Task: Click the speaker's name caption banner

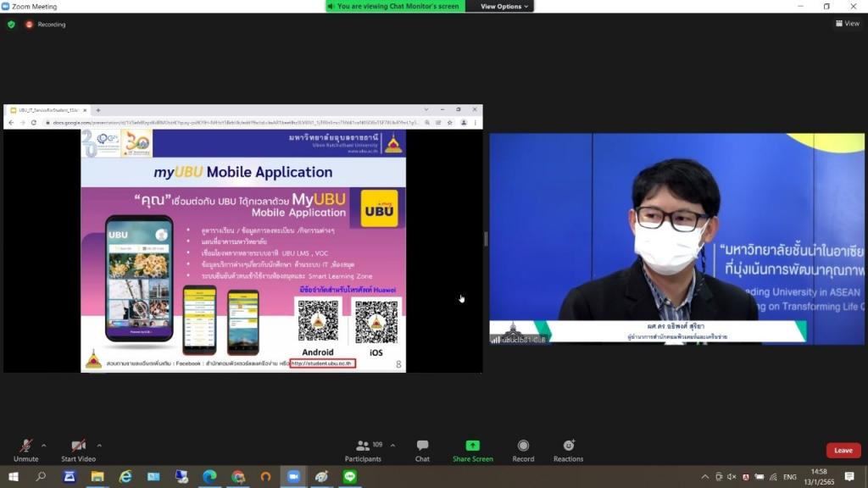Action: (x=677, y=331)
